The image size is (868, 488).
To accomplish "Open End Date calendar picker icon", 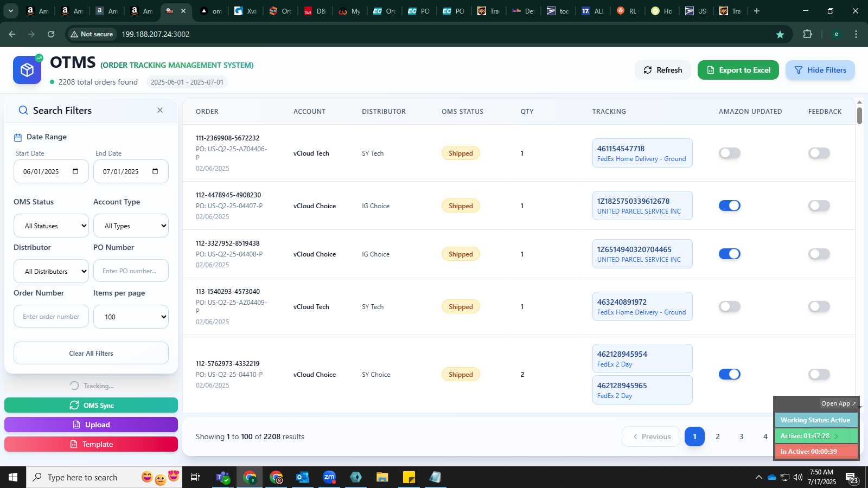I will (155, 171).
